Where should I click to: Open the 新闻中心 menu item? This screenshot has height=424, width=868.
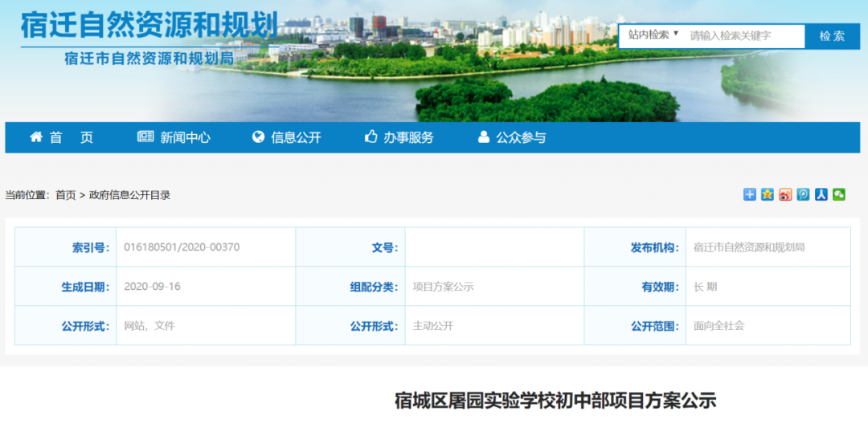pos(174,137)
